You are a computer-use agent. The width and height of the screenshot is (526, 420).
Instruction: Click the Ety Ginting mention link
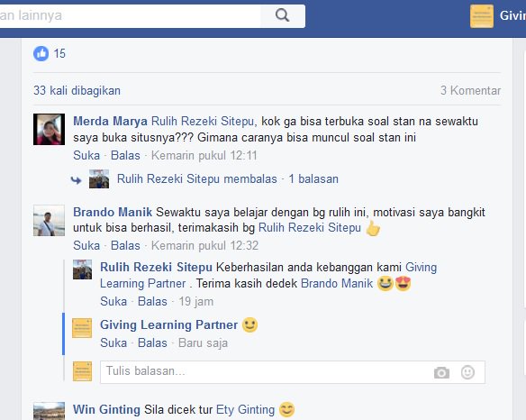click(245, 409)
